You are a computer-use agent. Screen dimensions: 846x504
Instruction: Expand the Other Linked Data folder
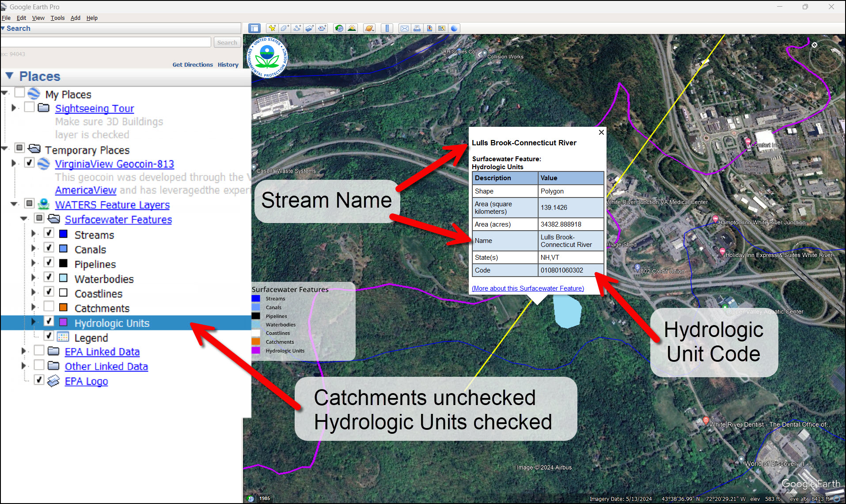coord(24,366)
